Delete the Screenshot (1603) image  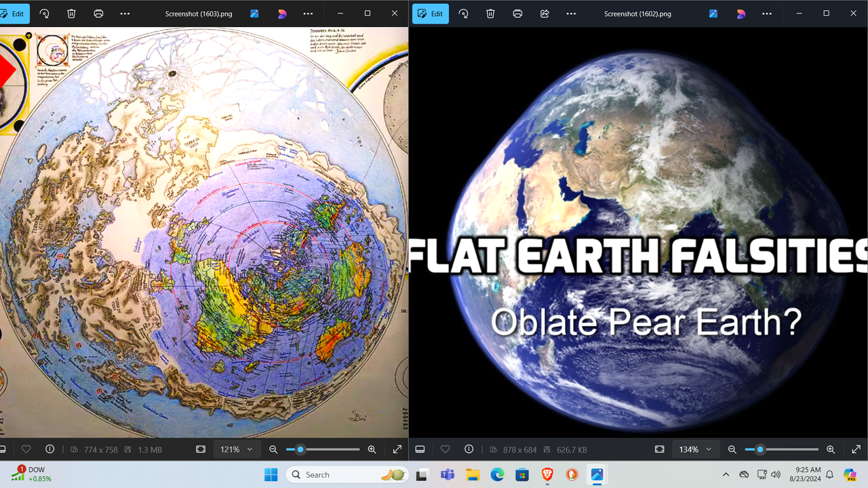point(71,14)
